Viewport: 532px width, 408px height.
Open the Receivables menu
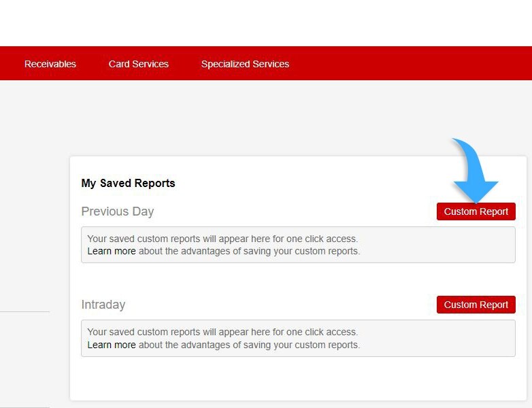(x=50, y=64)
